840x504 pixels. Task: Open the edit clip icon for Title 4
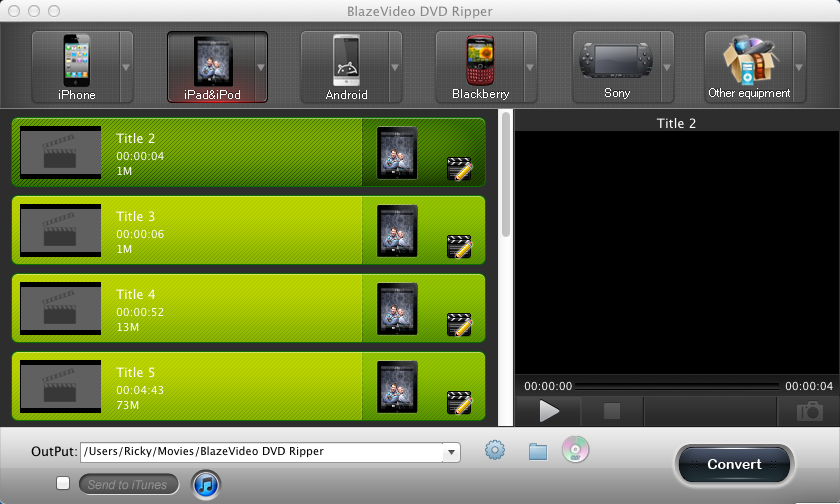click(x=460, y=325)
